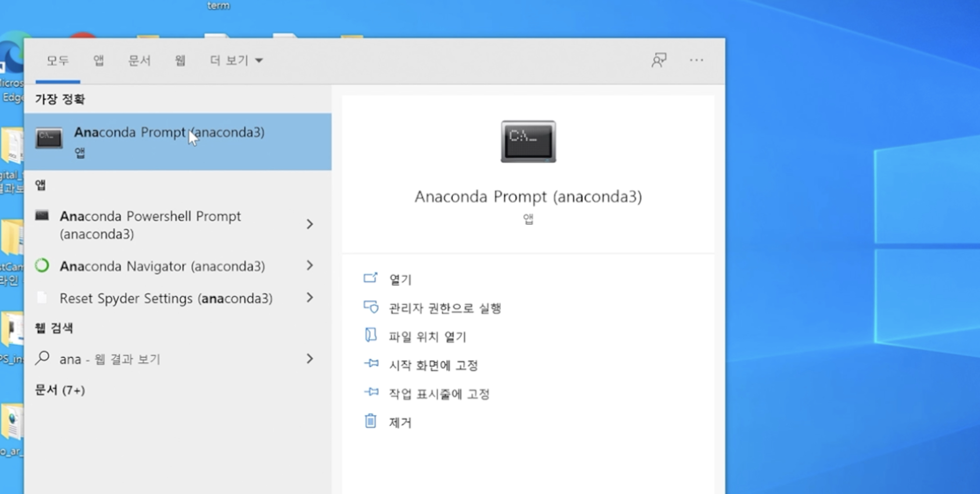980x494 pixels.
Task: Click 열기 to open the app
Action: [x=400, y=279]
